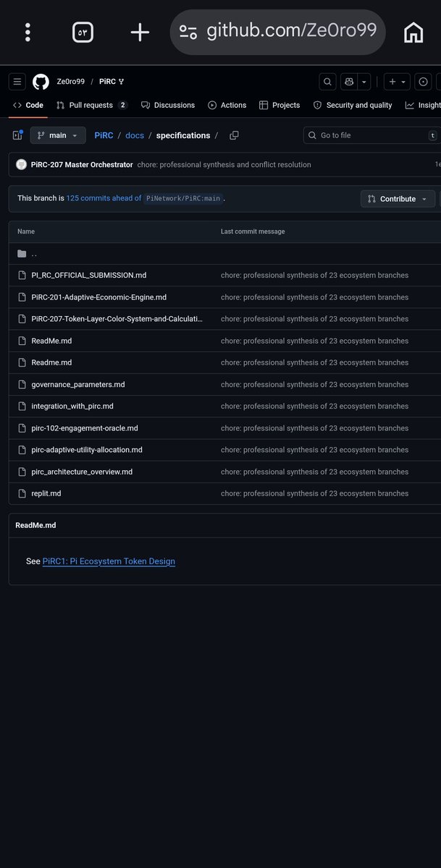The image size is (441, 868).
Task: Click the PiRC breadcrumb link
Action: click(104, 135)
